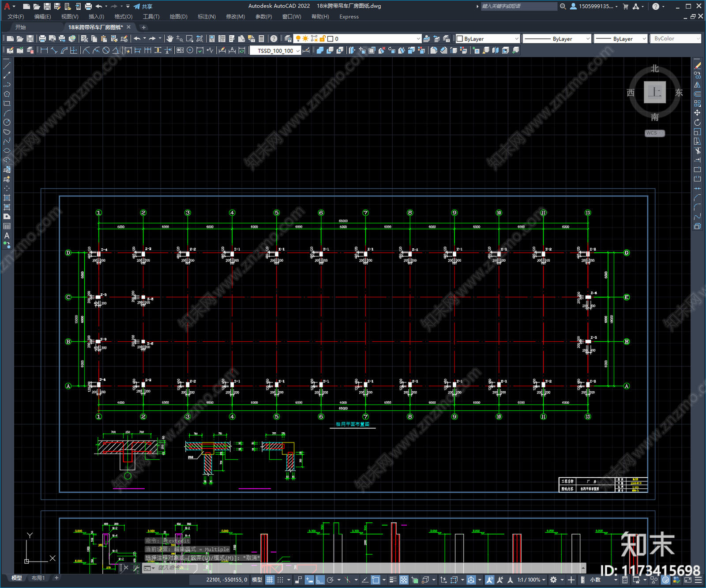Click the Save icon in the standard toolbar
706x588 pixels.
(30, 39)
